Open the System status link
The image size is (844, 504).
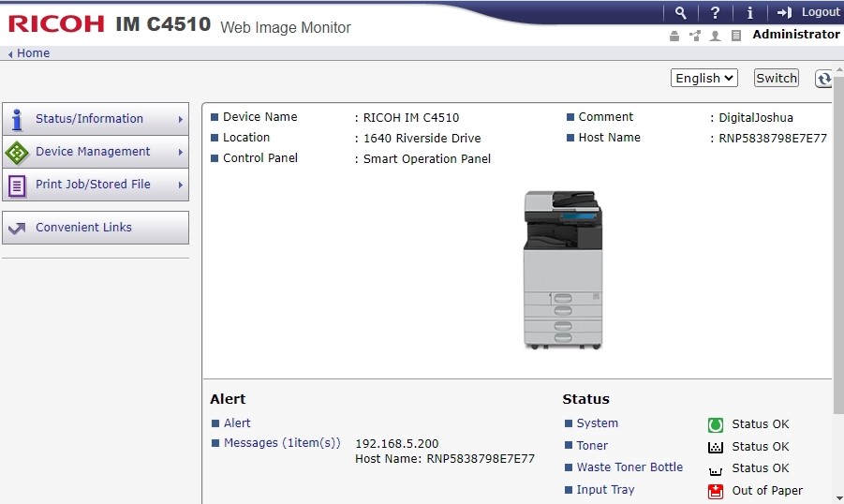click(x=597, y=423)
